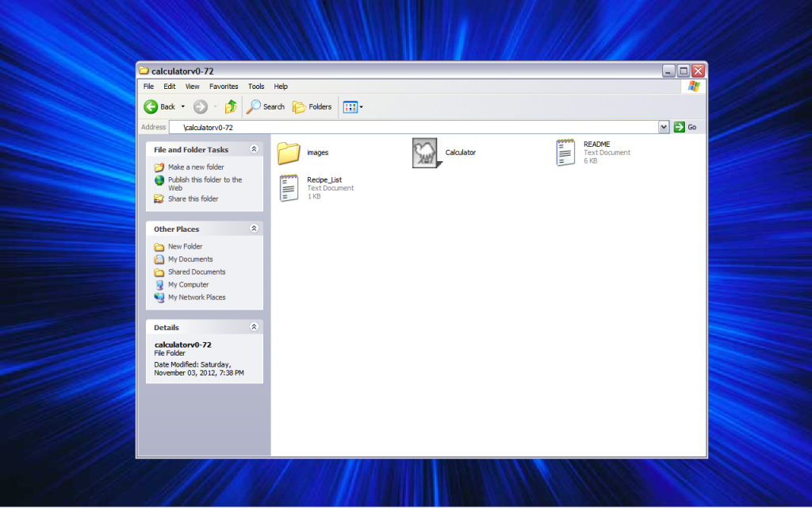Expand the address bar dropdown
The image size is (812, 508).
pos(664,127)
